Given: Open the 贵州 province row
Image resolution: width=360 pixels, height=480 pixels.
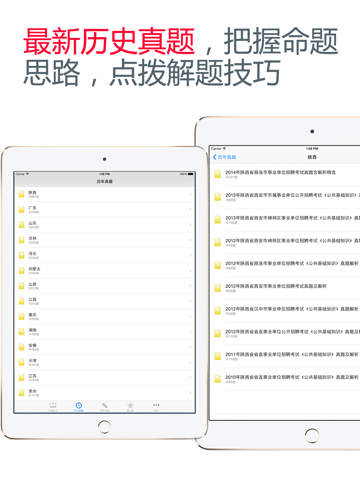Looking at the screenshot, I should 104,393.
